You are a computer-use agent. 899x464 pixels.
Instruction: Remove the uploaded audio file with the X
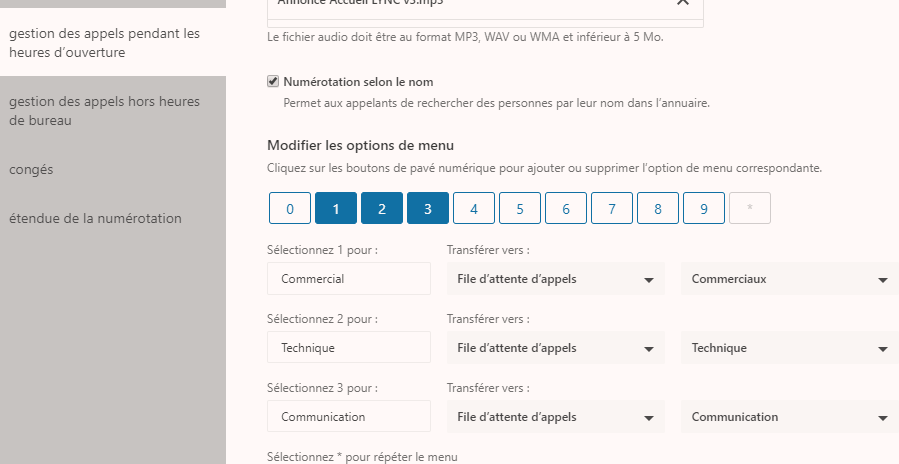pyautogui.click(x=682, y=2)
